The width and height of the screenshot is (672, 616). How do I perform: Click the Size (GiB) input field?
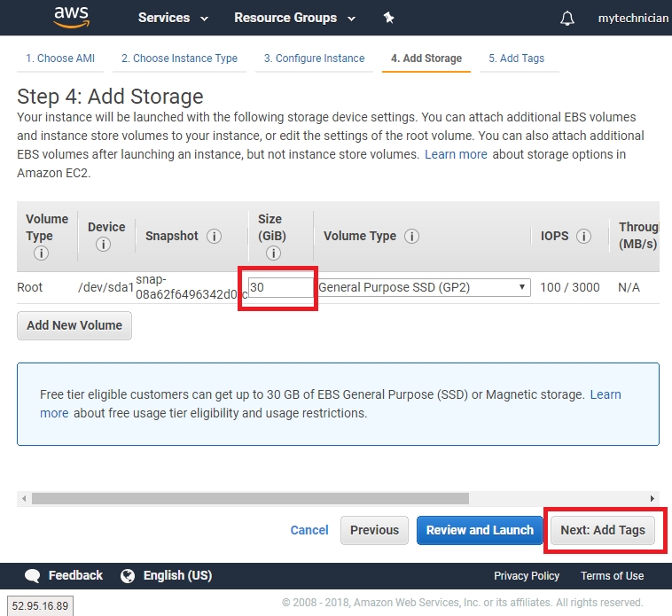pyautogui.click(x=281, y=287)
